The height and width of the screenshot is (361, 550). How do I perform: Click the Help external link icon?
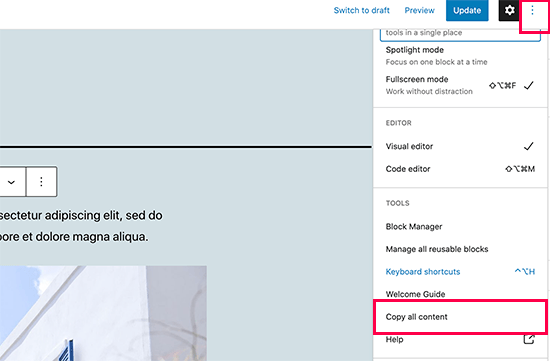[529, 339]
